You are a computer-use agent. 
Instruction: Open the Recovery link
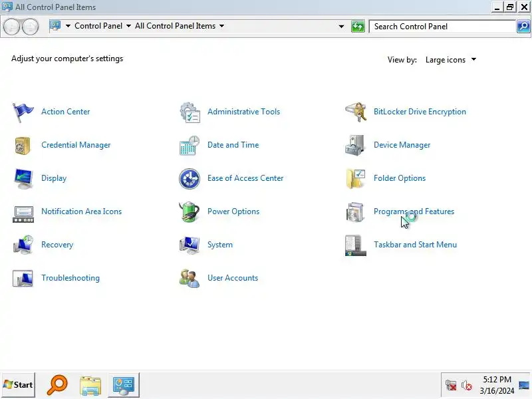point(57,245)
